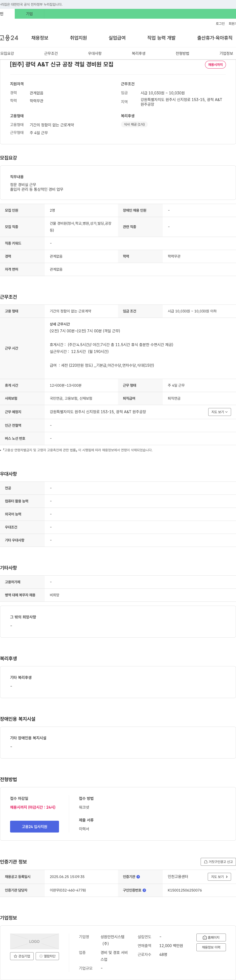Screen dimensions: 236x980
Task: Select 급여 세전 (220만원 정도) line
Action: [x=102, y=365]
